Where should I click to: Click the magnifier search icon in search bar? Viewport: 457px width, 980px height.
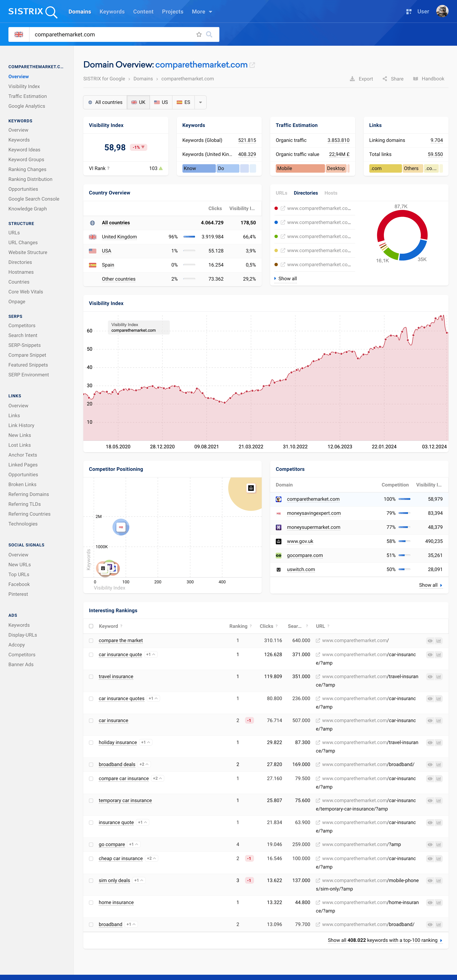click(x=209, y=35)
